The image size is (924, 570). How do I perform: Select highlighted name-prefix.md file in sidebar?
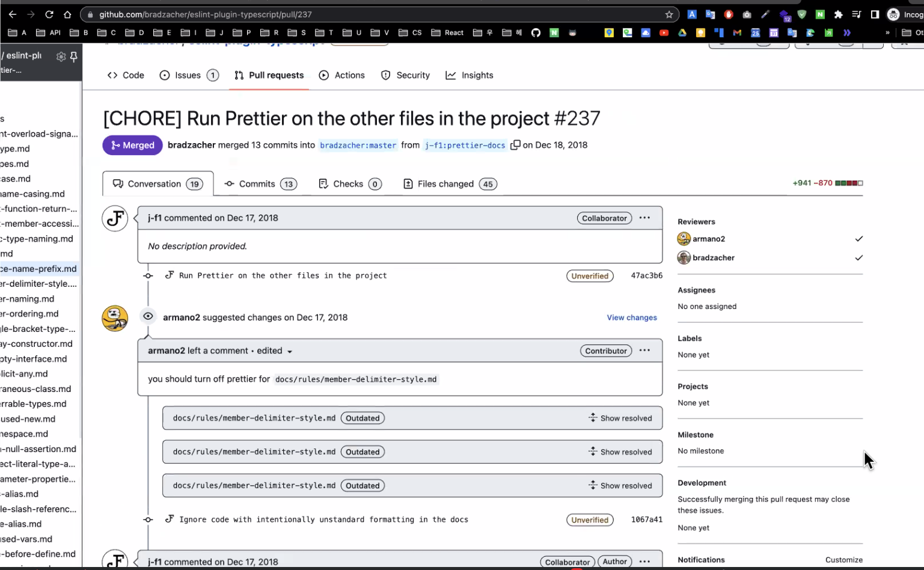(x=40, y=269)
